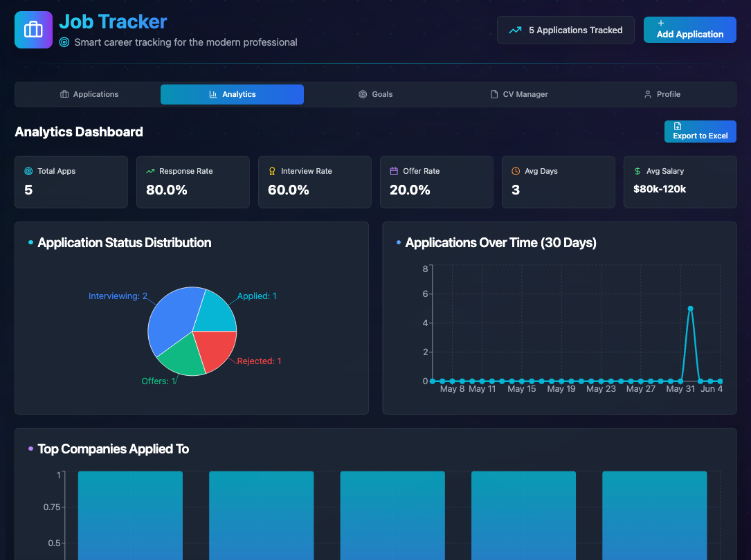Click the 'Offers: 1' pie label
The image size is (751, 560).
159,381
